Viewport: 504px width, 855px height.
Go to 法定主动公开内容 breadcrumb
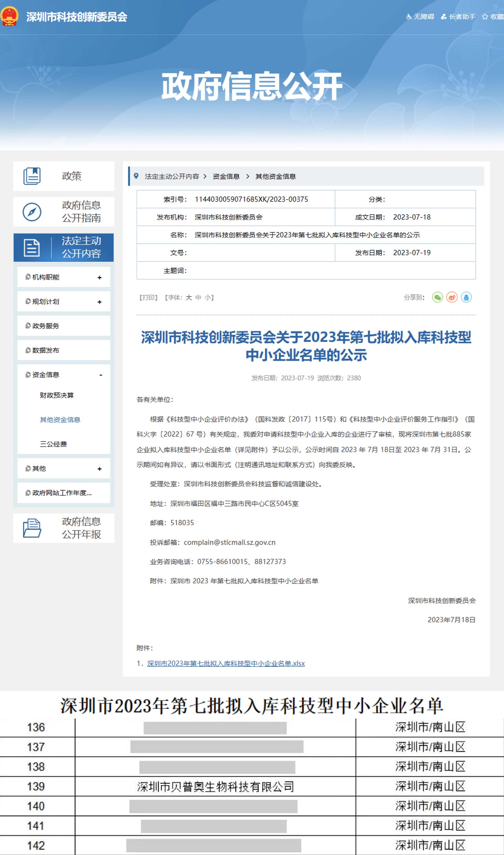[x=172, y=176]
